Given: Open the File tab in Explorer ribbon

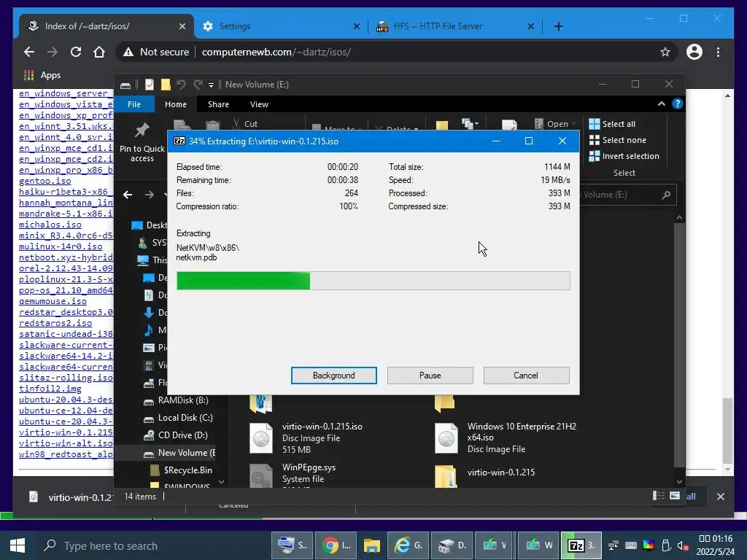Looking at the screenshot, I should click(134, 104).
